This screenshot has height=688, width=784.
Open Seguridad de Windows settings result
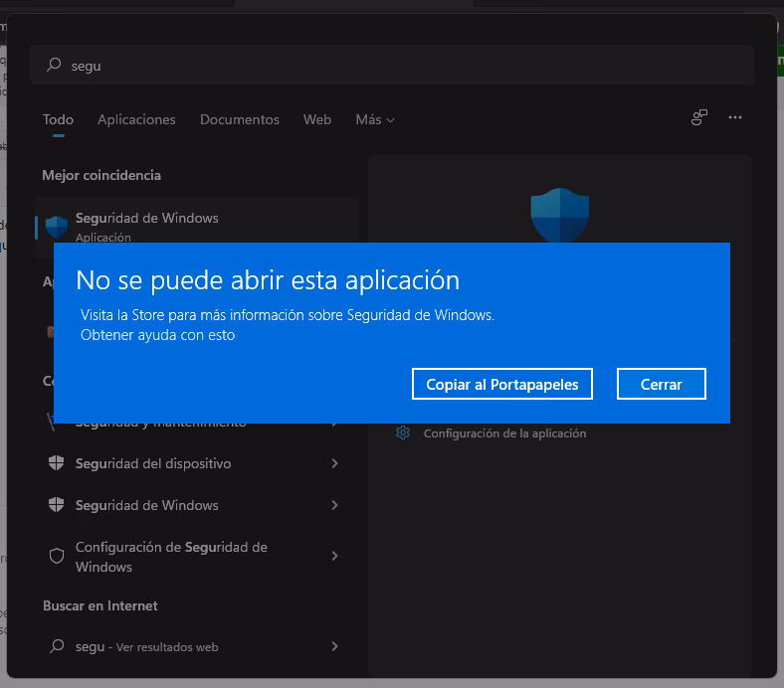coord(197,505)
